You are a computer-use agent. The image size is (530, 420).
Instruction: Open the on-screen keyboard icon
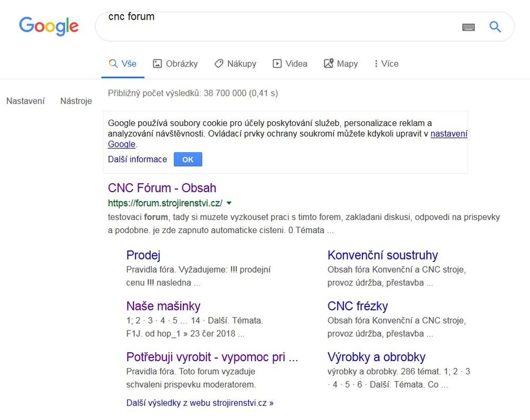(468, 27)
